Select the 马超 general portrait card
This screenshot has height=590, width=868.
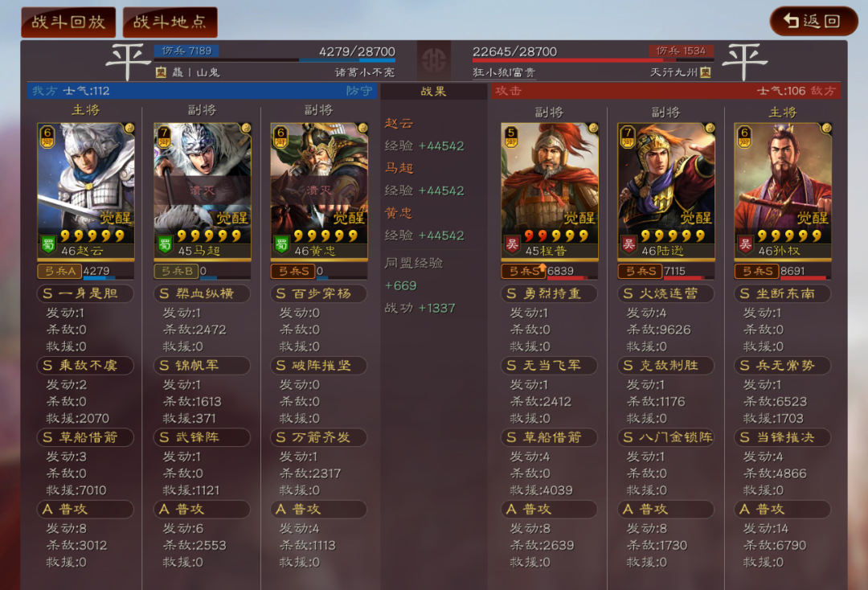(x=203, y=191)
